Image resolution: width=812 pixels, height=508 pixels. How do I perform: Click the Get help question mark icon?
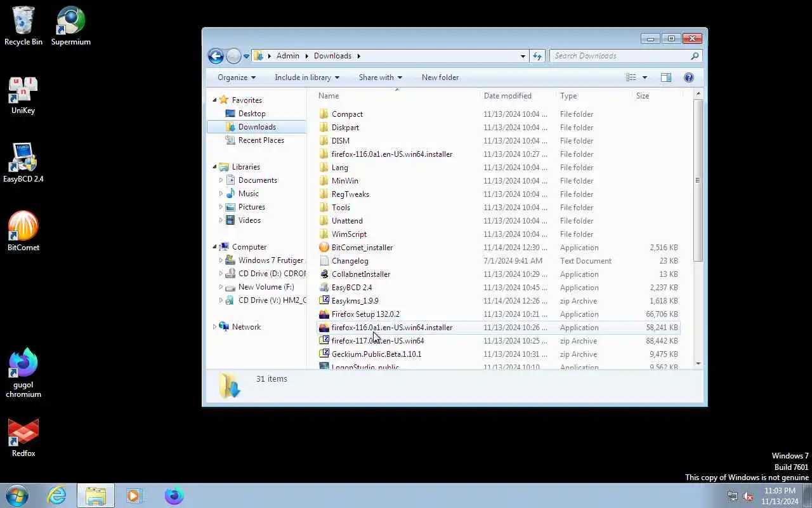click(688, 77)
